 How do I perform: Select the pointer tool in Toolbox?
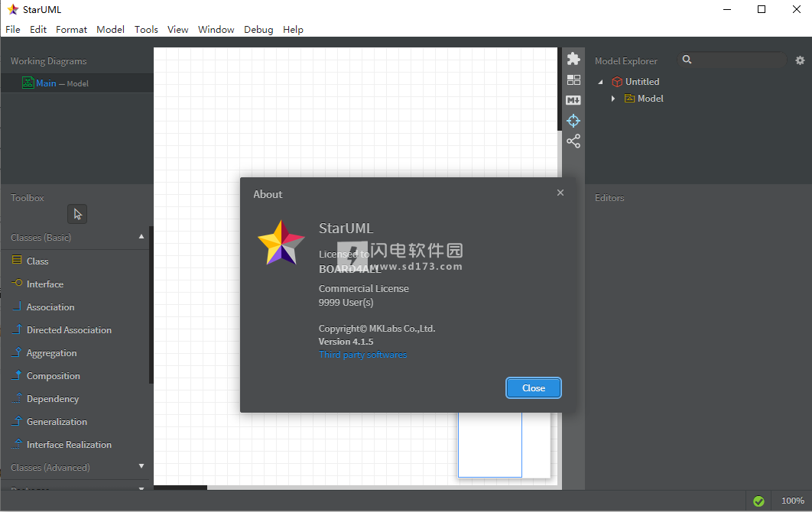(77, 214)
